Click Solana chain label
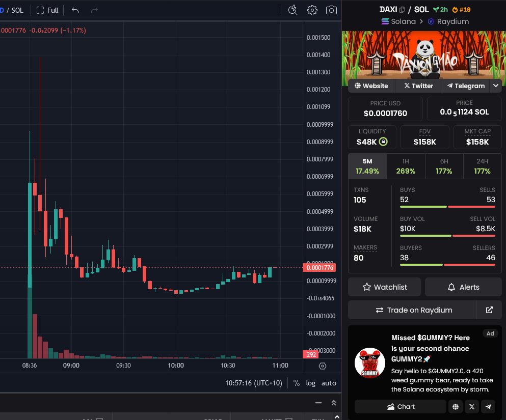The image size is (506, 420). (x=398, y=21)
